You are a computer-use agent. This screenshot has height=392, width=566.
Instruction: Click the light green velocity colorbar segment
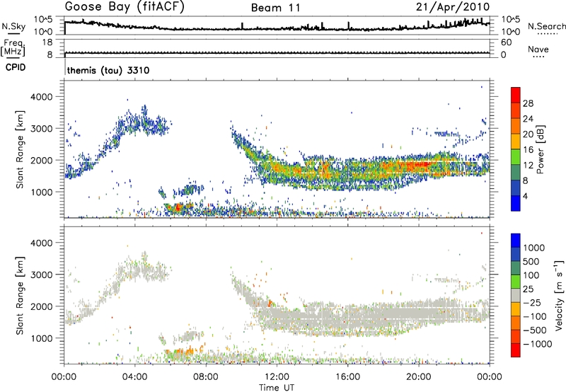[x=516, y=282]
